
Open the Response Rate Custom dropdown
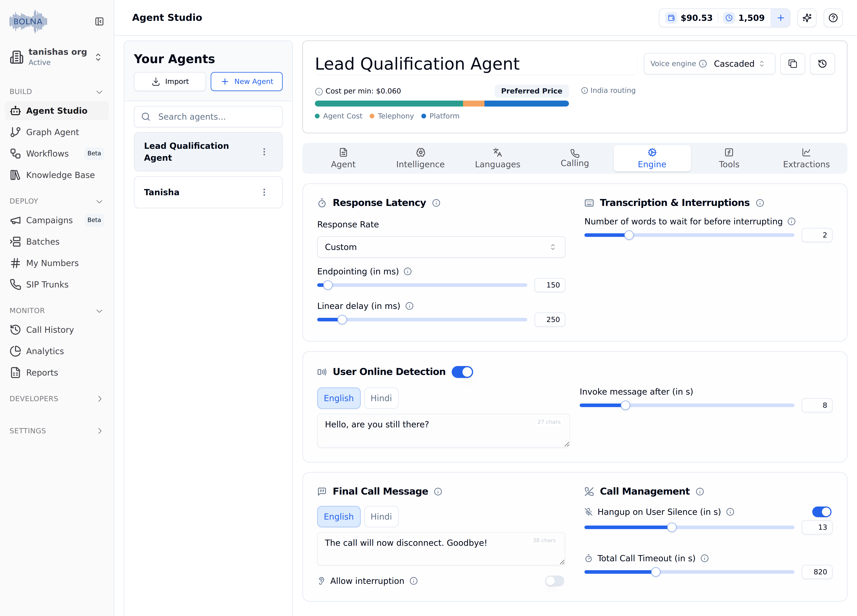point(441,247)
